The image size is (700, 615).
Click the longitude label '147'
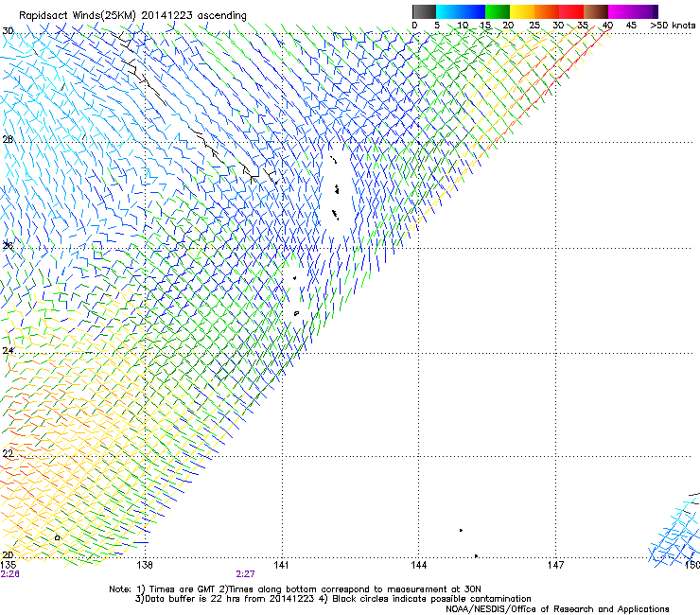[555, 565]
